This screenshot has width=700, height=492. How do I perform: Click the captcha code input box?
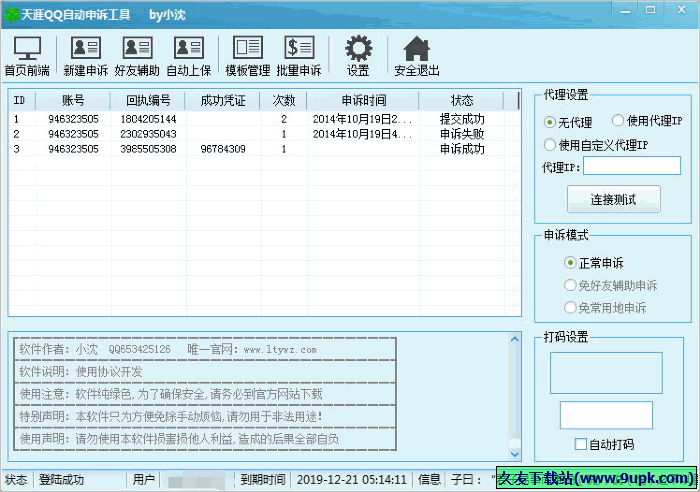pyautogui.click(x=606, y=415)
